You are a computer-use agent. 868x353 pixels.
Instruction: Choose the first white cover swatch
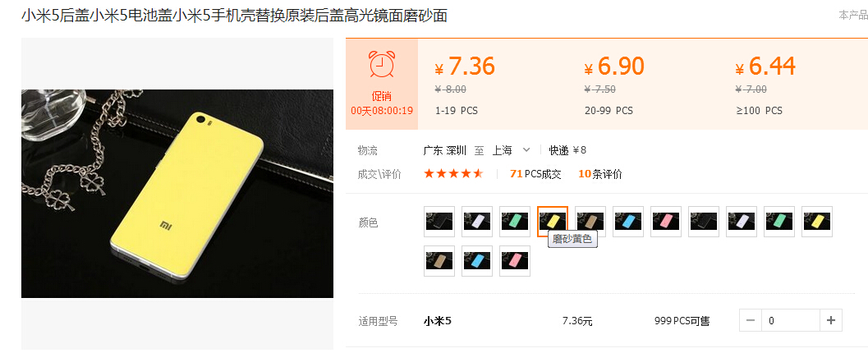click(x=476, y=222)
